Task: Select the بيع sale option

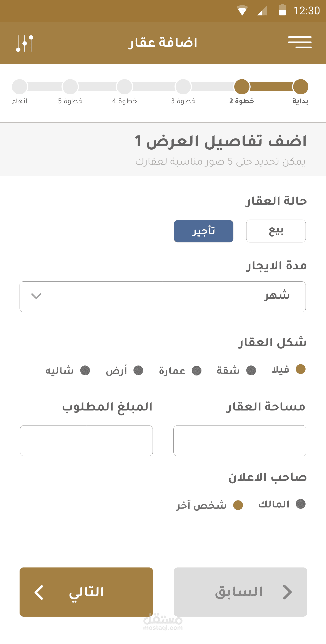Action: click(276, 231)
